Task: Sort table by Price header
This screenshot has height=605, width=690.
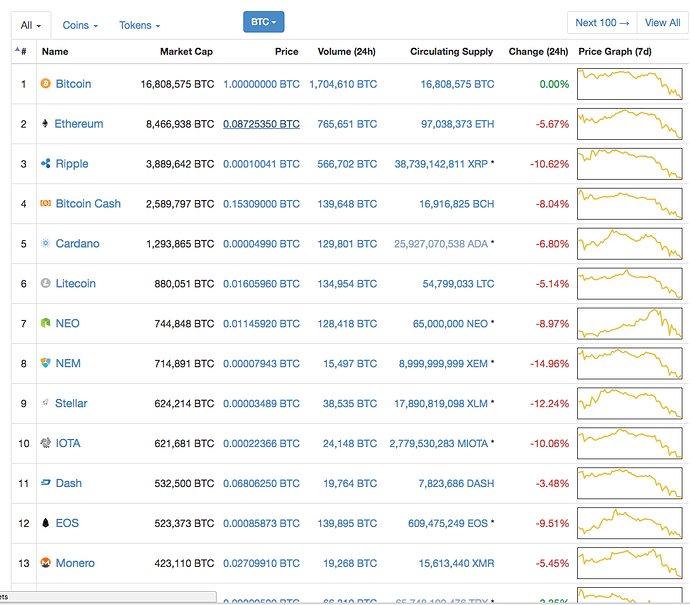Action: click(x=286, y=51)
